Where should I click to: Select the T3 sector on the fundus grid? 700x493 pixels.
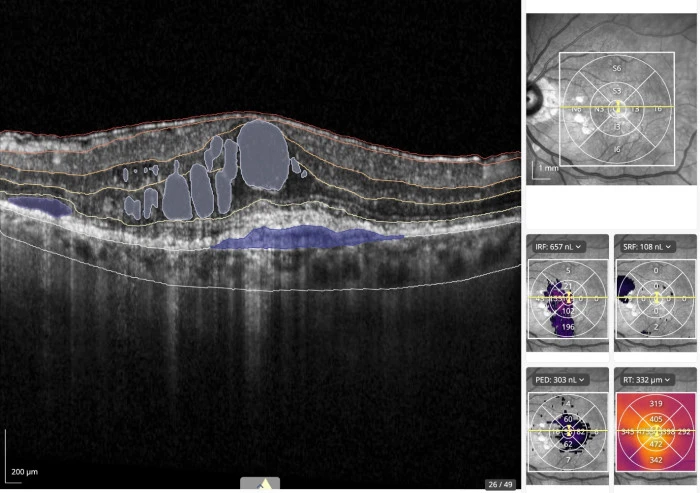coord(635,109)
